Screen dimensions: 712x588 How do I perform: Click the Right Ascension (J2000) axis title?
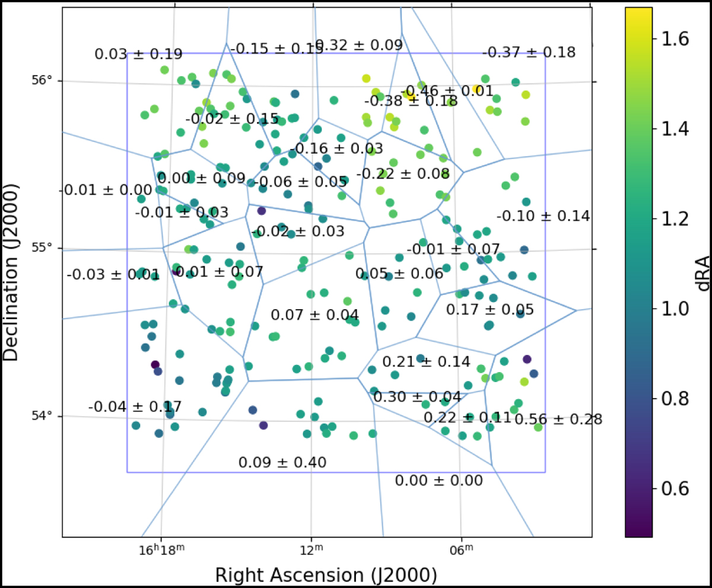pyautogui.click(x=326, y=575)
